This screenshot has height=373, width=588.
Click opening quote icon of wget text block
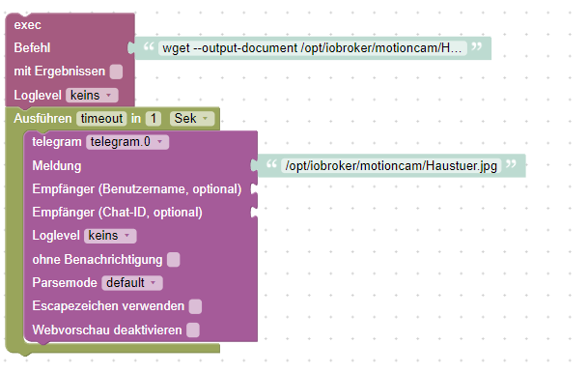(x=149, y=46)
